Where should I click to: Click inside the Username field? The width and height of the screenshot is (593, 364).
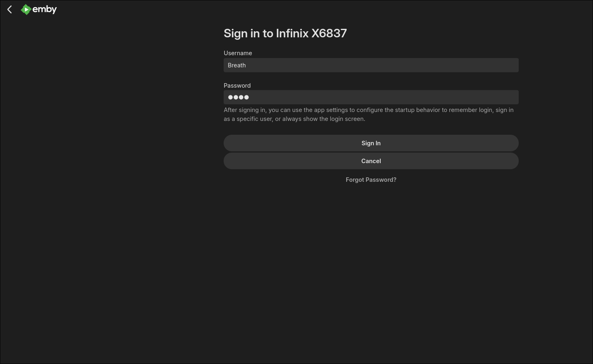pyautogui.click(x=371, y=65)
